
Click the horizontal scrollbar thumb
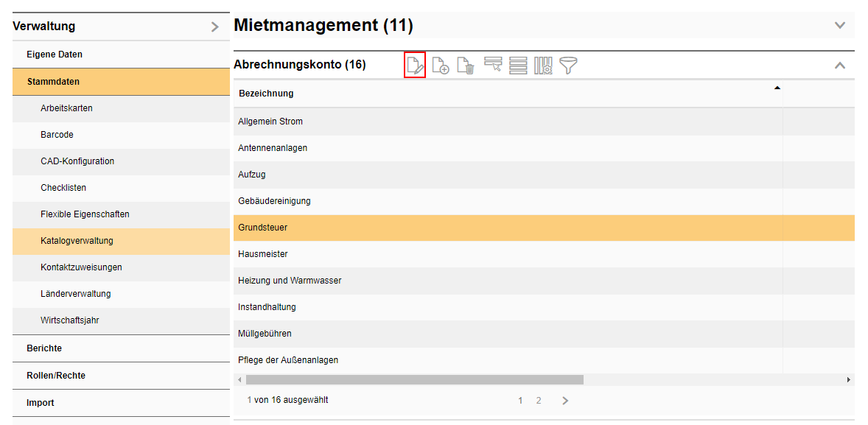(414, 379)
